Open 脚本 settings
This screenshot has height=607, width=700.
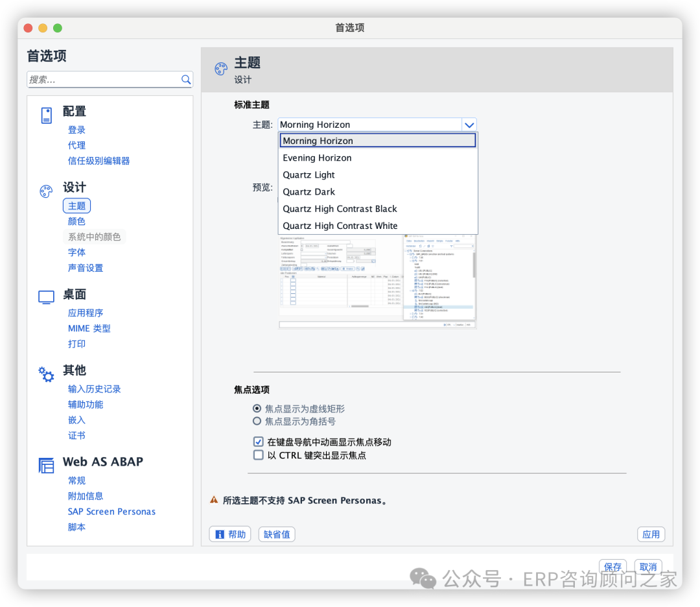tap(76, 527)
